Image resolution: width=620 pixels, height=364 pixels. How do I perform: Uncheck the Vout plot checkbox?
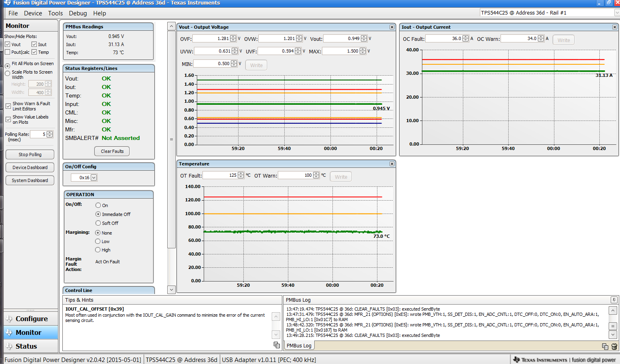tap(9, 44)
